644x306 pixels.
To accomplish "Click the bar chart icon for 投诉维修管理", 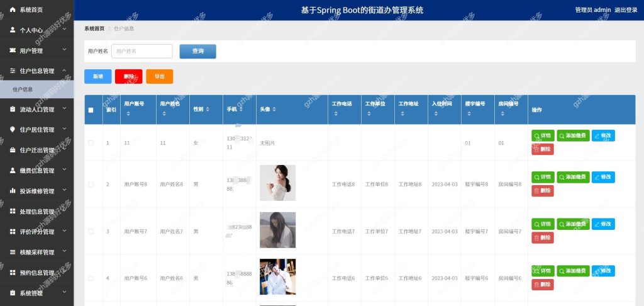I will [13, 191].
